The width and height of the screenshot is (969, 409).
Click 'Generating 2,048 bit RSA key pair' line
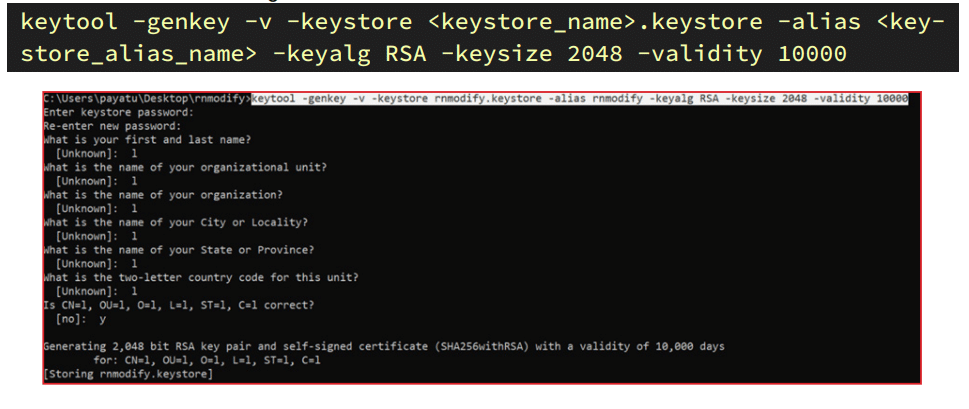click(384, 347)
